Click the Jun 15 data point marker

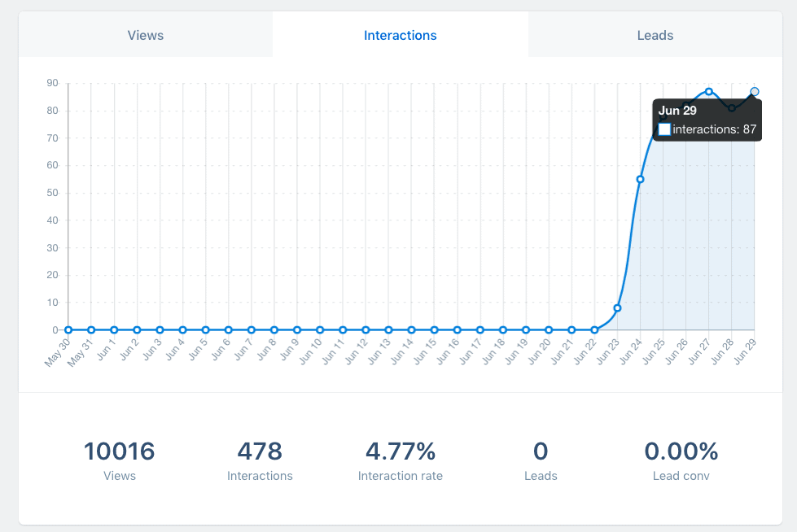435,329
